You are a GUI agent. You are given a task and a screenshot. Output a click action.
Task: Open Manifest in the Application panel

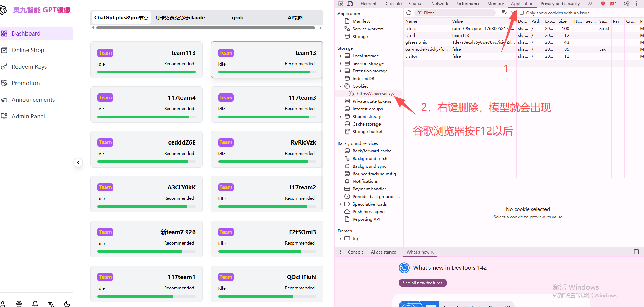pos(361,21)
